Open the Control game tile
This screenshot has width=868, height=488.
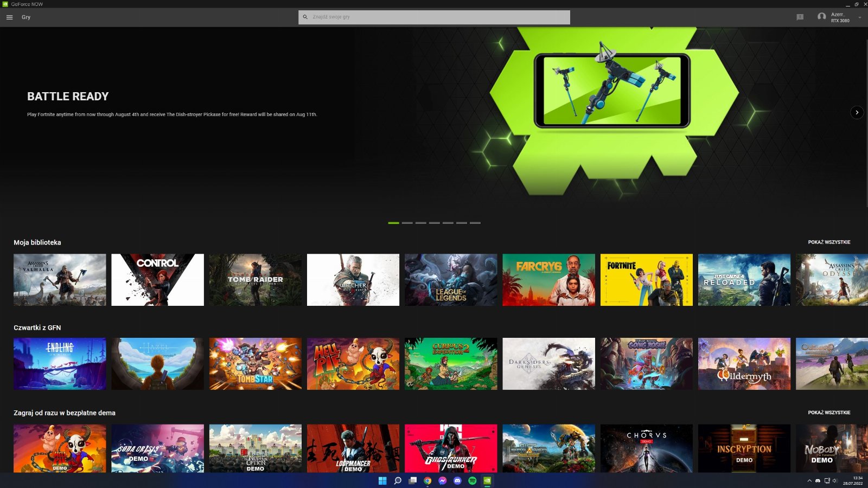[158, 280]
